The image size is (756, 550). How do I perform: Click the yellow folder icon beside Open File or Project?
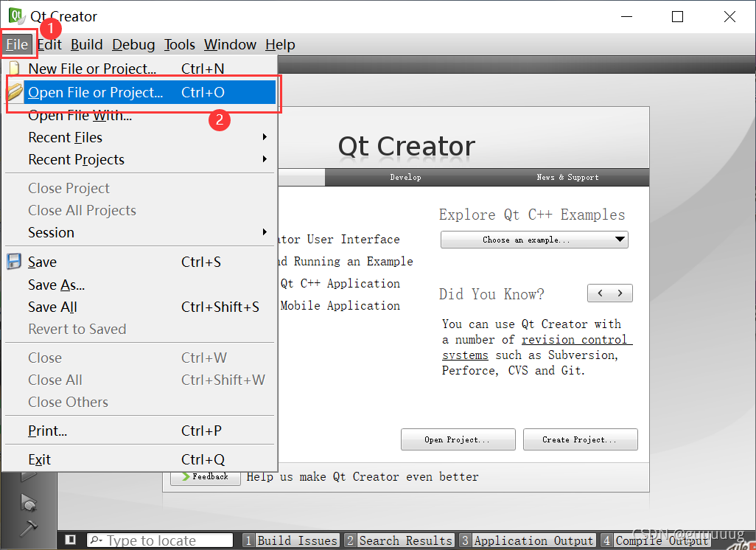click(x=15, y=91)
